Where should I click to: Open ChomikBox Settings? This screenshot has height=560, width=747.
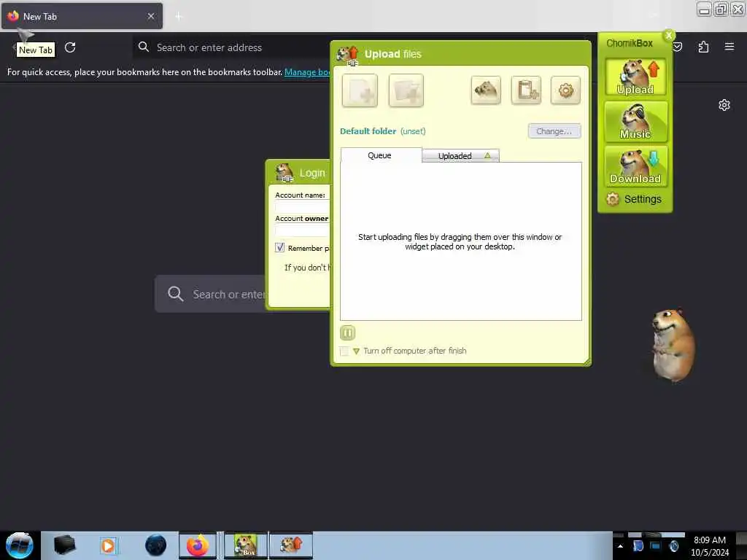coord(634,199)
